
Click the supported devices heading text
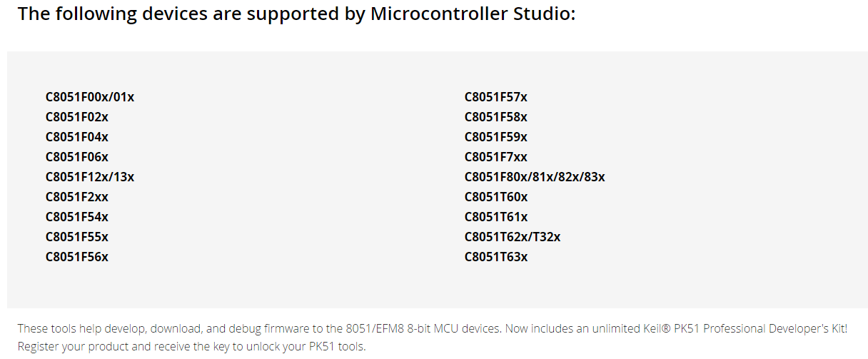pyautogui.click(x=296, y=14)
